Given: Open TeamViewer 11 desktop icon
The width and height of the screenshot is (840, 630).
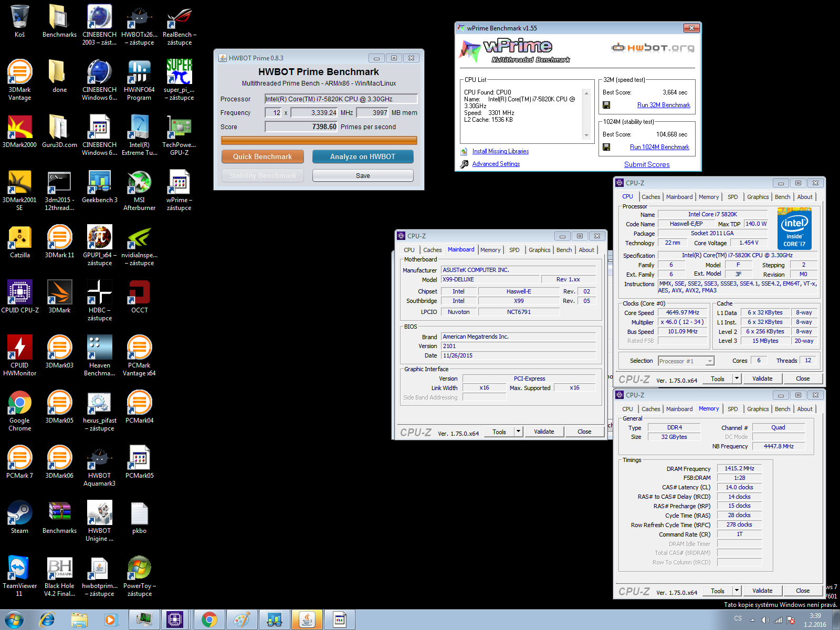Looking at the screenshot, I should (x=20, y=576).
